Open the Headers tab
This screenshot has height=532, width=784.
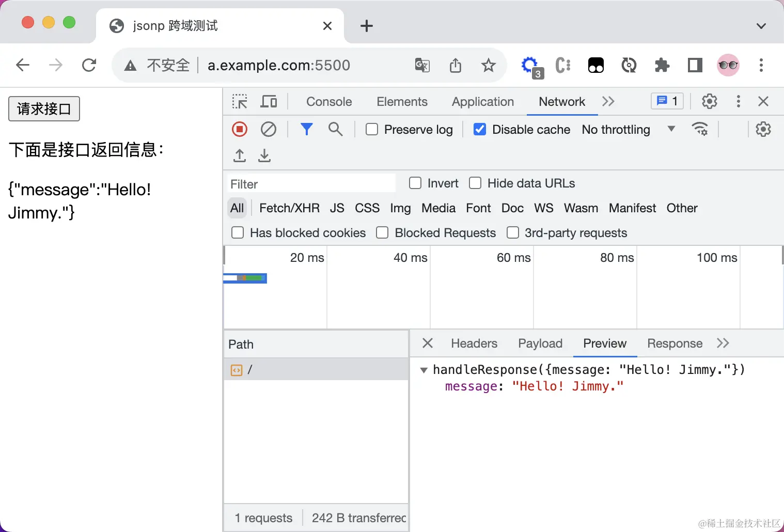tap(474, 343)
